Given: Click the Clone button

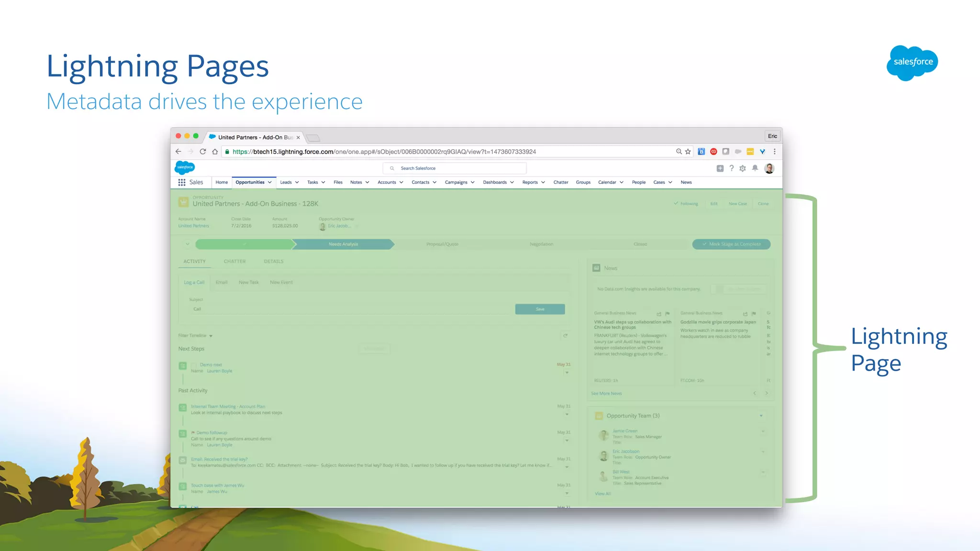Looking at the screenshot, I should coord(763,204).
